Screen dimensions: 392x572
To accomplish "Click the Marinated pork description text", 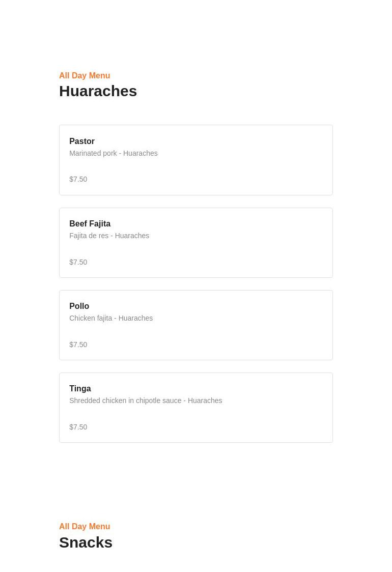I will point(113,153).
